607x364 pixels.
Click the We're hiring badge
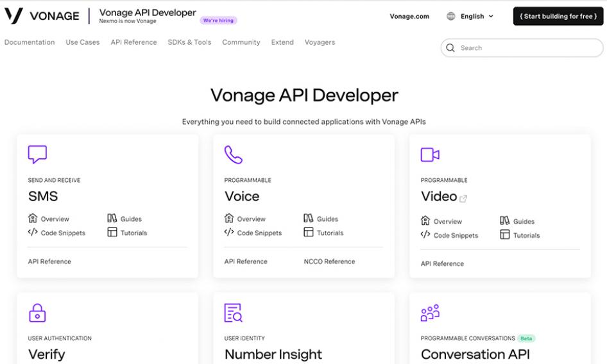[x=218, y=21]
